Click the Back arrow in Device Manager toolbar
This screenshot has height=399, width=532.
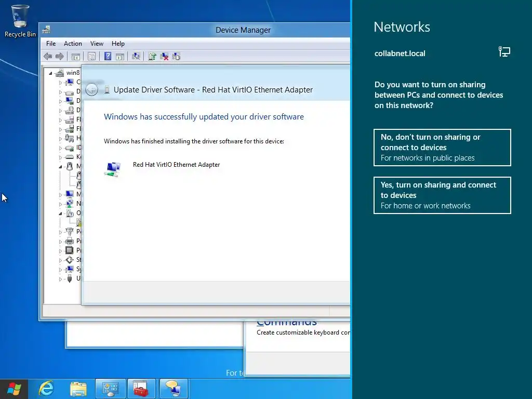48,56
